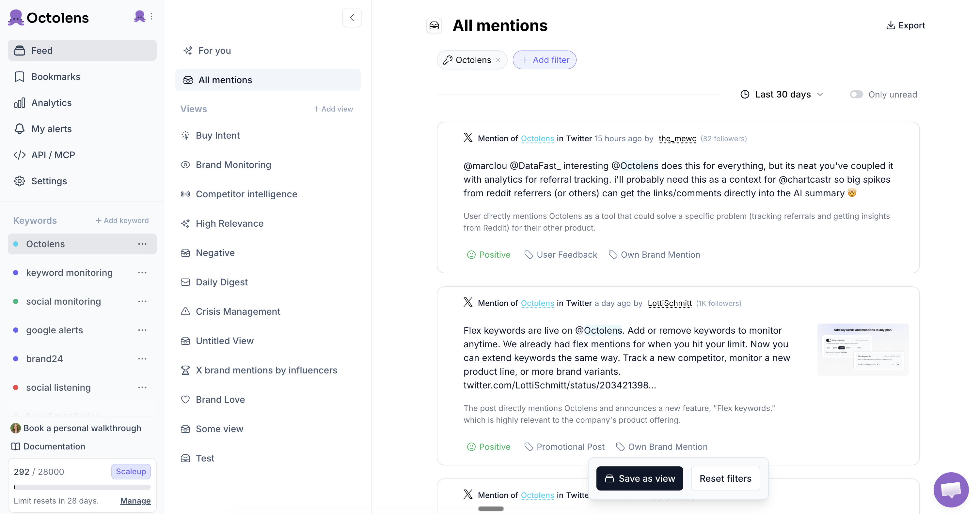
Task: Open account menu three-dot icon
Action: pos(151,16)
